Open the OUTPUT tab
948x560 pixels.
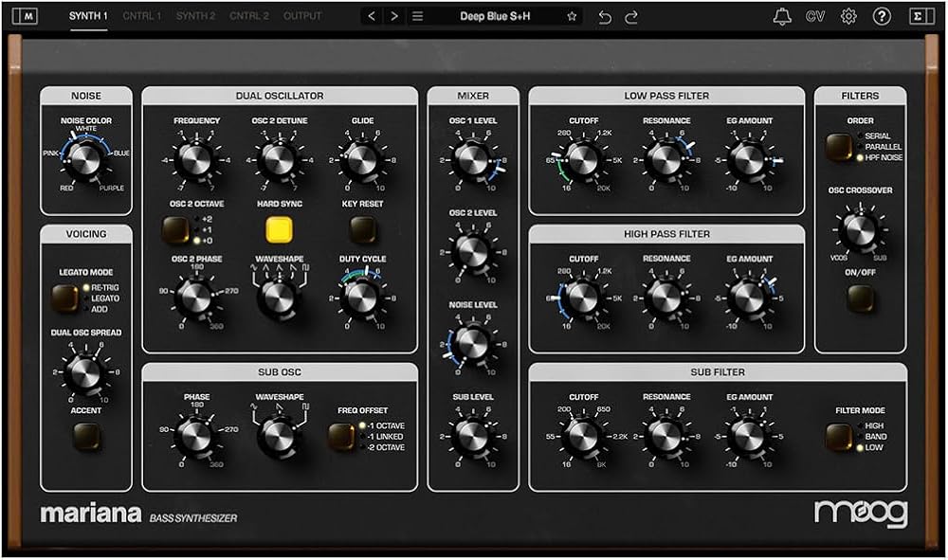[x=302, y=15]
